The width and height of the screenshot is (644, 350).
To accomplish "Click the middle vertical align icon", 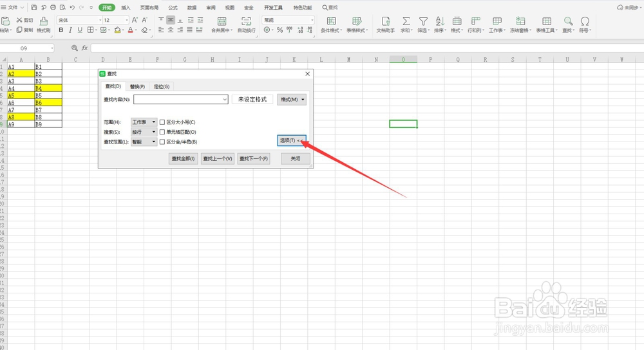I will 171,20.
